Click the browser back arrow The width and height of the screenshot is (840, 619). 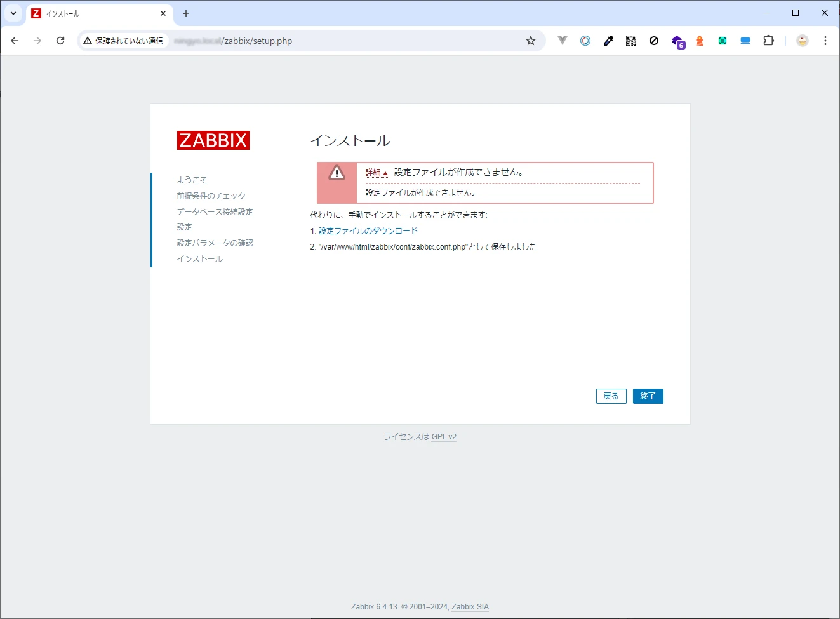[15, 41]
